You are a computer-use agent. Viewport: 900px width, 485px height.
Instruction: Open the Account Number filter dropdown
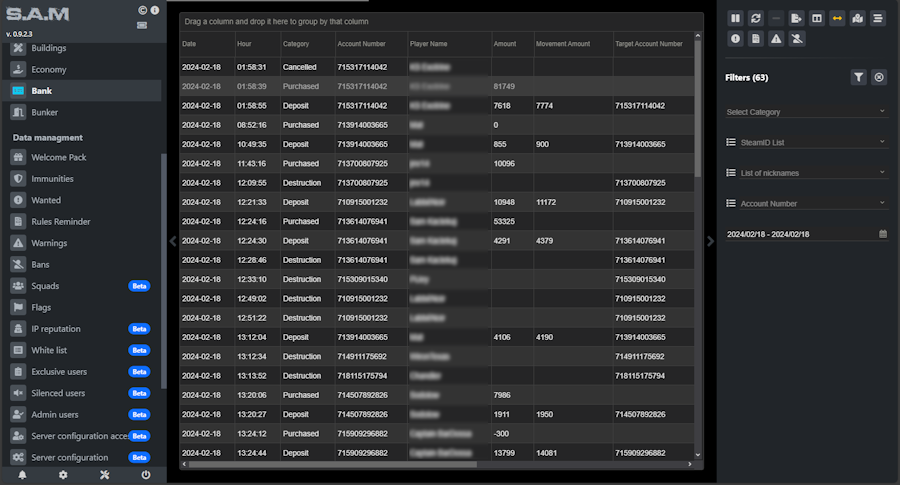pos(806,203)
